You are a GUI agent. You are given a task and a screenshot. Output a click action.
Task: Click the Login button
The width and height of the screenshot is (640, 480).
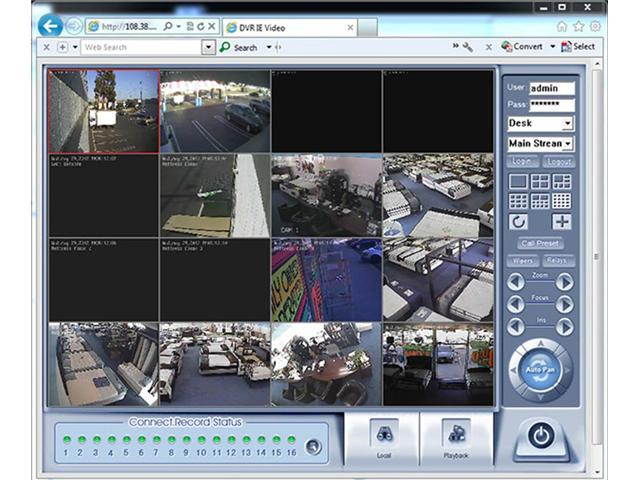[x=522, y=161]
